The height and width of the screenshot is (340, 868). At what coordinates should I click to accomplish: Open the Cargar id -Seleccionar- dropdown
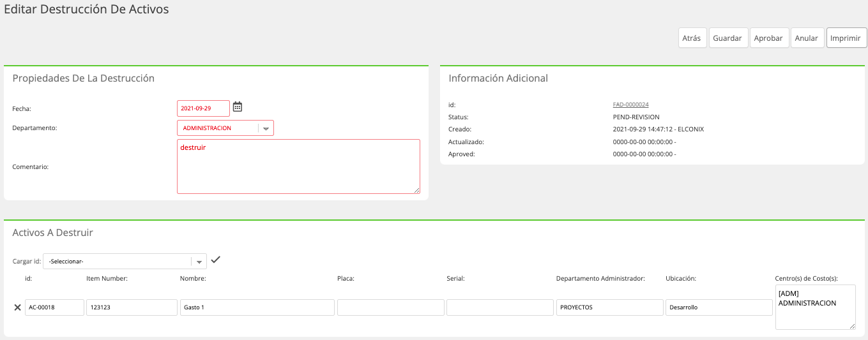125,262
